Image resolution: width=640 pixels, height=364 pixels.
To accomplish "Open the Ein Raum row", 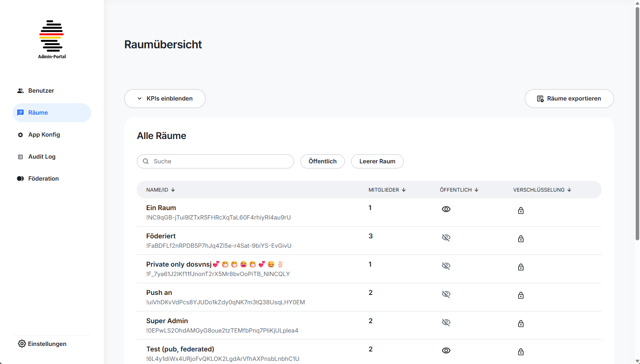I will 369,212.
